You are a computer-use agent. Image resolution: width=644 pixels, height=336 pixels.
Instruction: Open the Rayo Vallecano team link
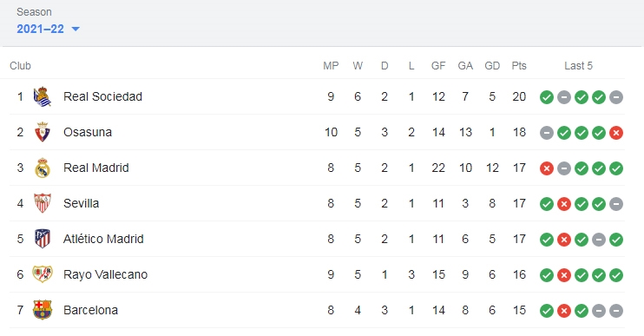point(106,274)
